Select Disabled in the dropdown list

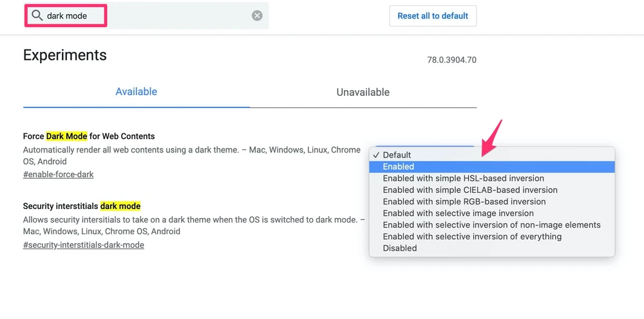pos(399,248)
